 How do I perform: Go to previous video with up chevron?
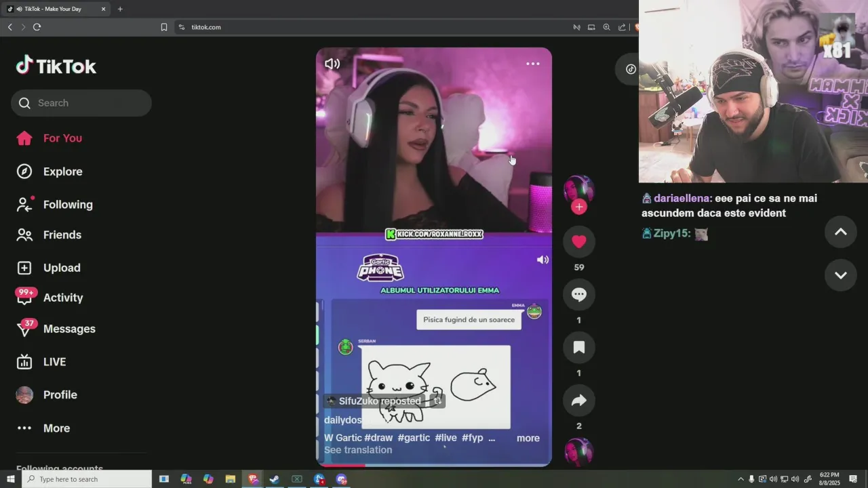pos(840,232)
